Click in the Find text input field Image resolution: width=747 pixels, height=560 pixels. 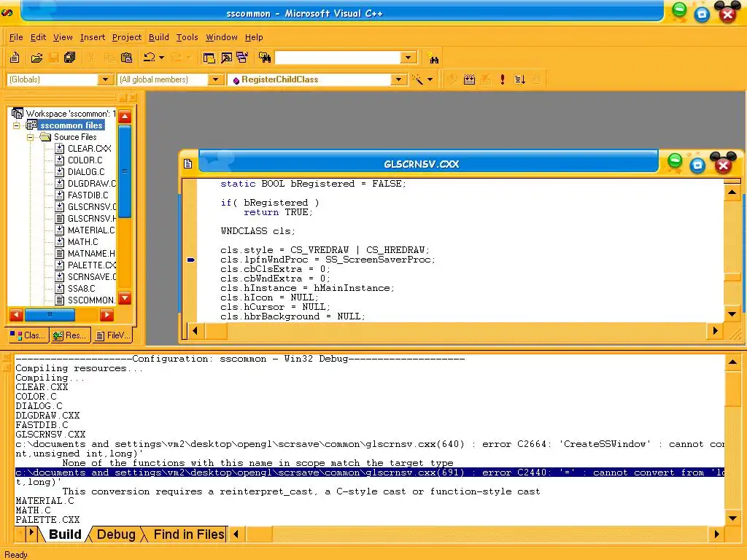[338, 58]
